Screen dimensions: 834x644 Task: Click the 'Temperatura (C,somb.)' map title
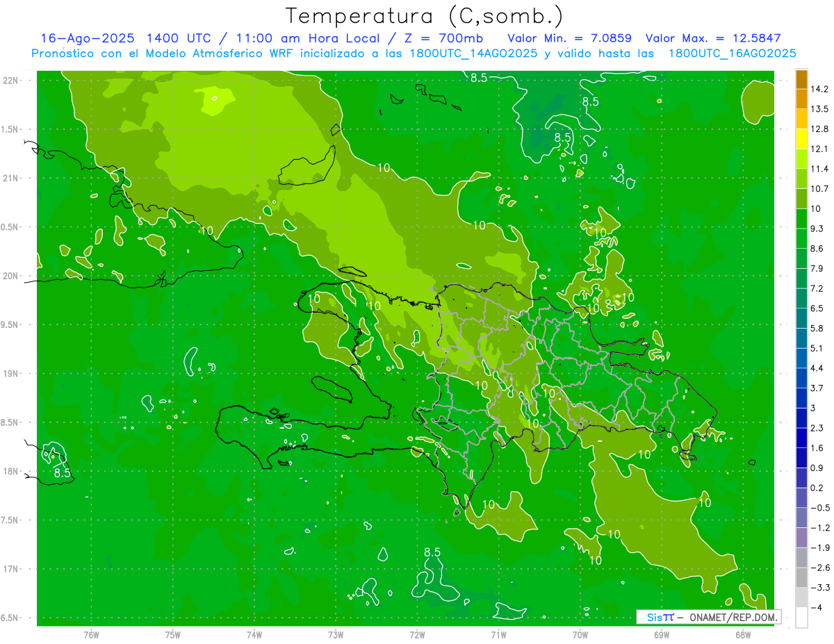point(423,16)
